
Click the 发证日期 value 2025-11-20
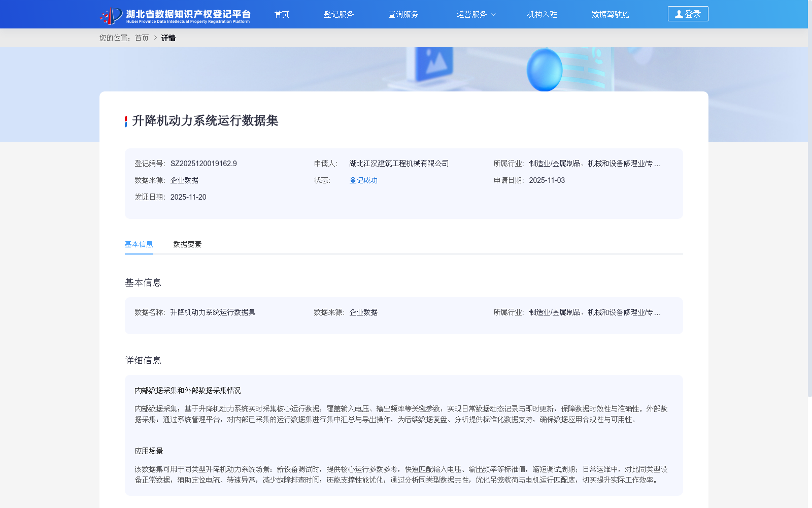click(x=188, y=197)
